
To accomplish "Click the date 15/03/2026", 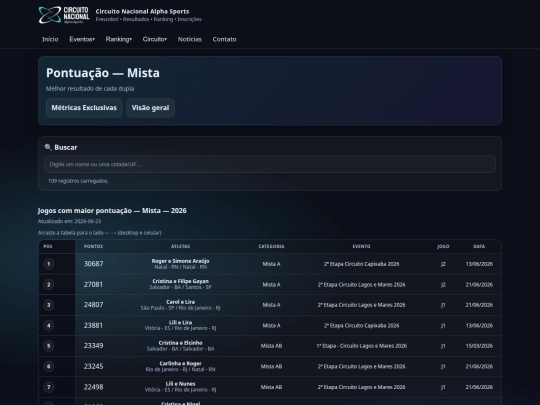I will tap(479, 346).
